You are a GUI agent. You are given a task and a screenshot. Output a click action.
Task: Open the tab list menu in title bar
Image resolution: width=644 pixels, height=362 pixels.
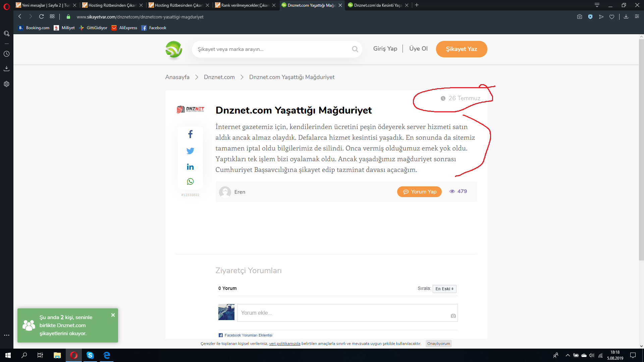tap(597, 5)
